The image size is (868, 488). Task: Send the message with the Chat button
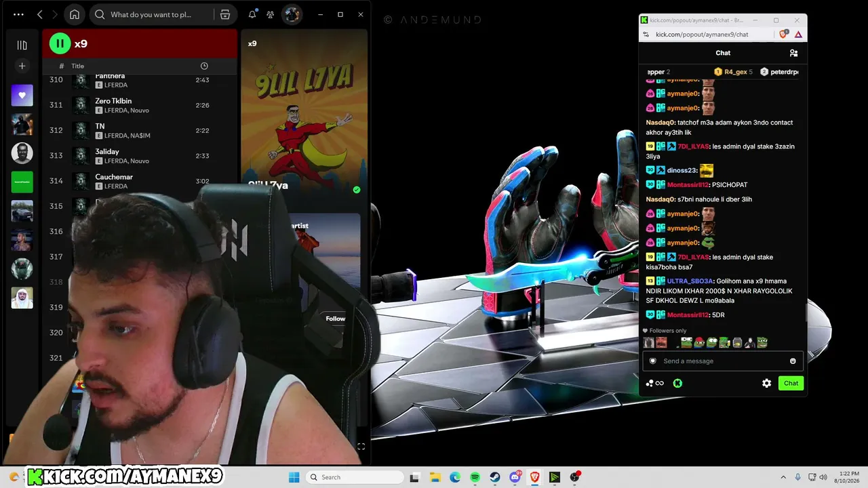point(791,384)
